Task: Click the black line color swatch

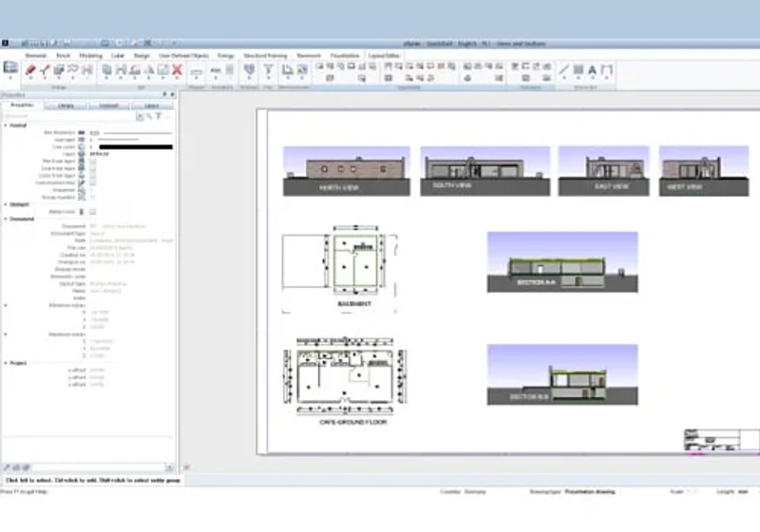Action: point(136,147)
